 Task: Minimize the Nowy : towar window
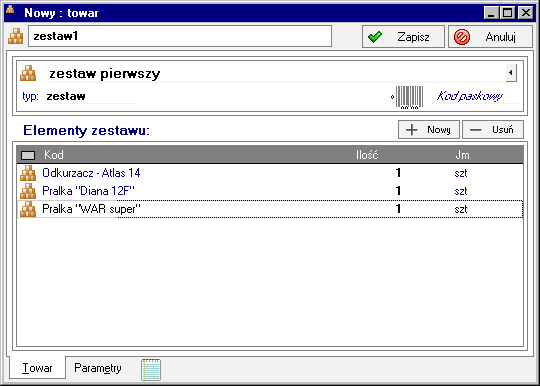(x=491, y=13)
